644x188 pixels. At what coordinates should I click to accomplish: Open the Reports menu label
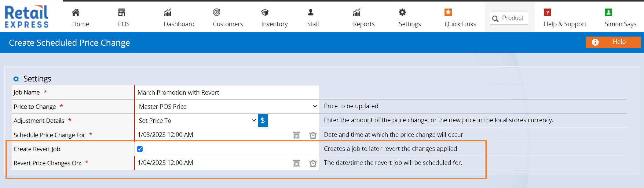[x=364, y=24]
